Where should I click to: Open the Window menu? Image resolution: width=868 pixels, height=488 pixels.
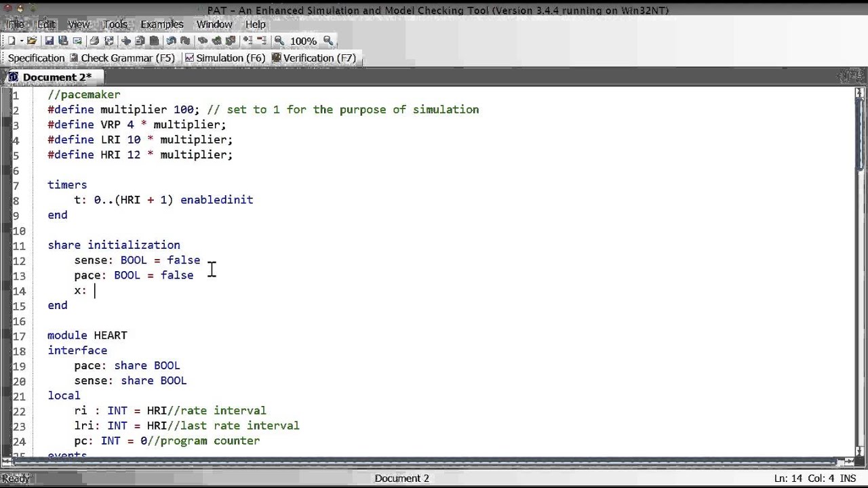[214, 24]
